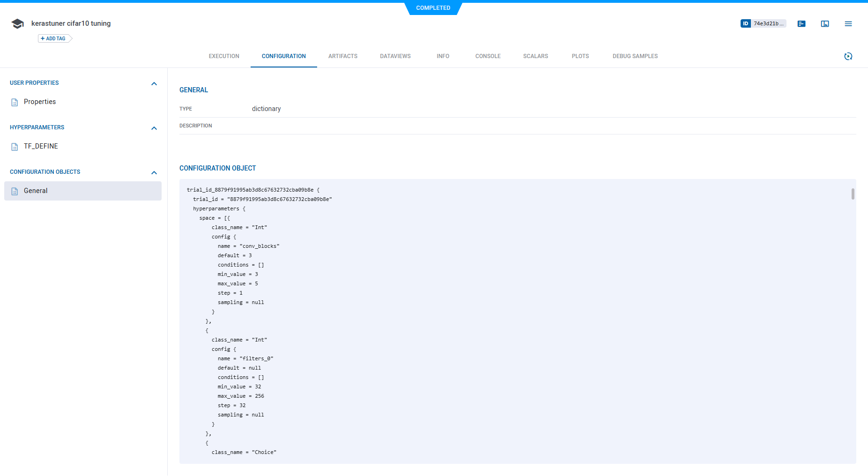Image resolution: width=868 pixels, height=476 pixels.
Task: Click the document icon next to General
Action: pos(14,191)
